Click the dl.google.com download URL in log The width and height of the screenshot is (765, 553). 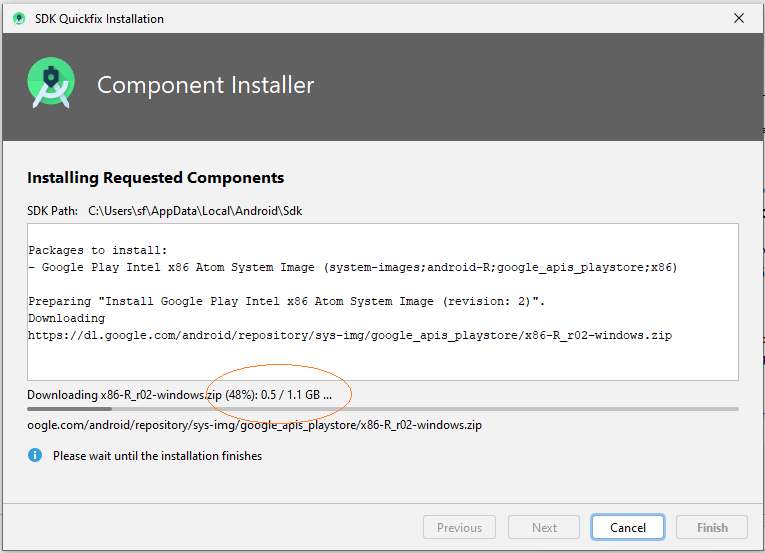(x=350, y=335)
